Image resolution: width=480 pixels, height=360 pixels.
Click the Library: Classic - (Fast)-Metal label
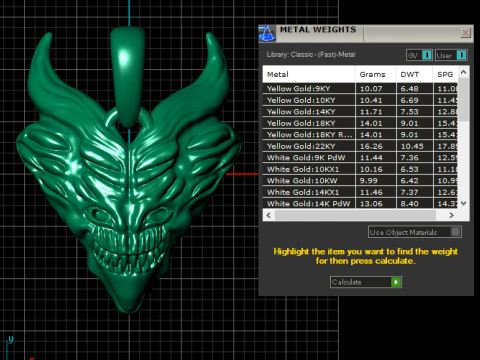[x=311, y=54]
